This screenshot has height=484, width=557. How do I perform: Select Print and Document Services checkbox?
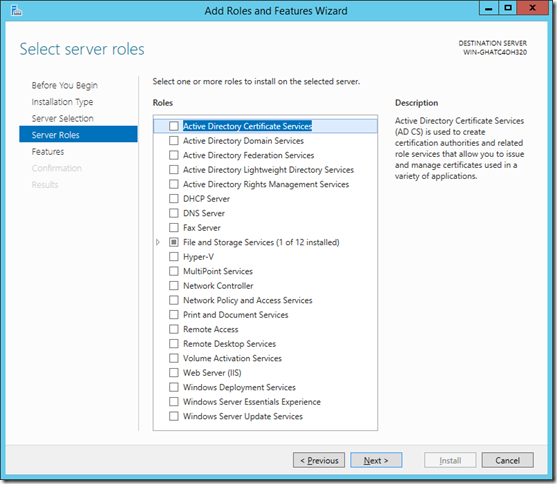pyautogui.click(x=174, y=315)
